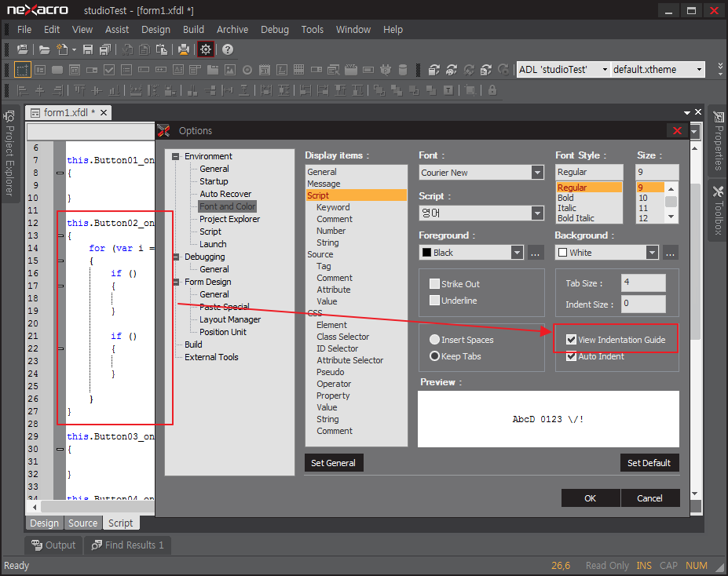Click the lock icon in alignment toolbar
Viewport: 728px width, 576px height.
[x=492, y=90]
